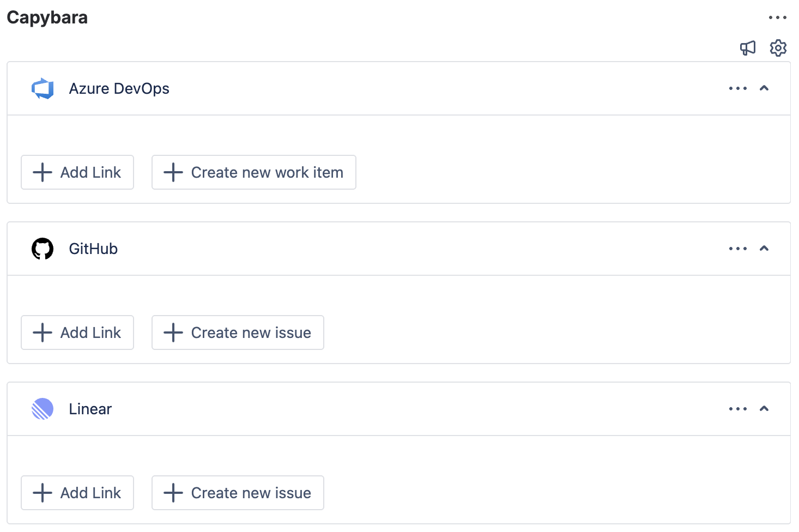
Task: Add Link in the GitHub section
Action: coord(77,332)
